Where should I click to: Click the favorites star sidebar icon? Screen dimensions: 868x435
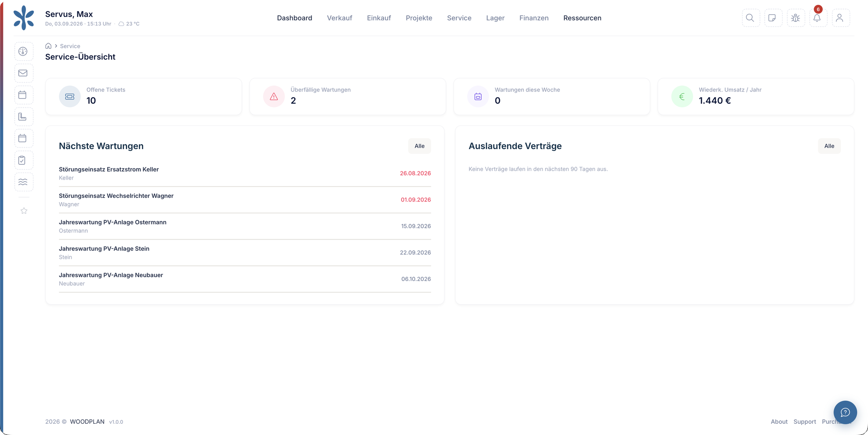(x=24, y=211)
